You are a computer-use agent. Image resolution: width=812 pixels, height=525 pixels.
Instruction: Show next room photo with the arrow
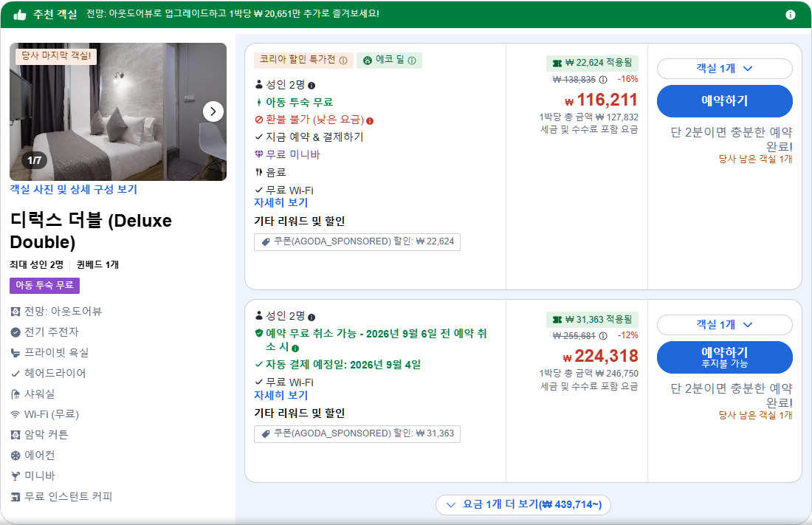213,111
